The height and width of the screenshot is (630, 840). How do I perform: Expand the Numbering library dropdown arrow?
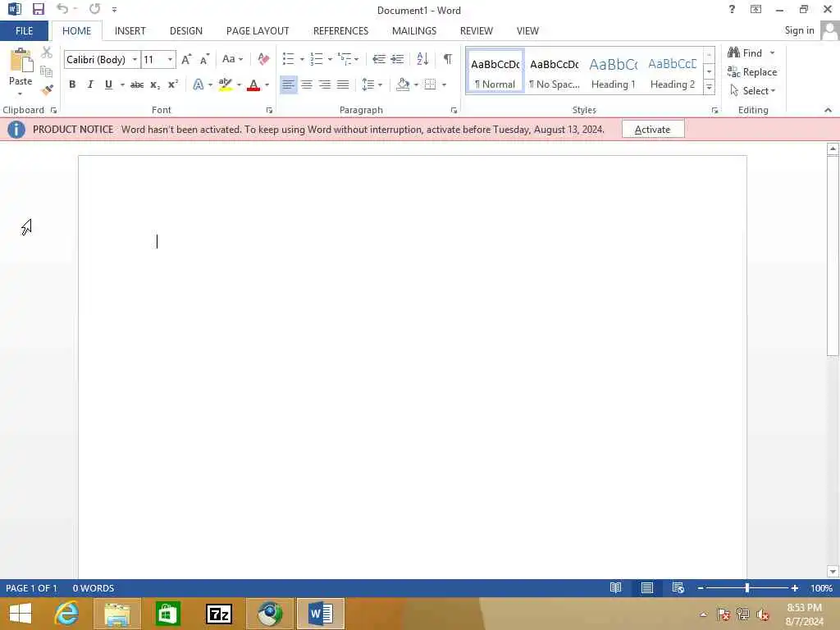tap(330, 59)
